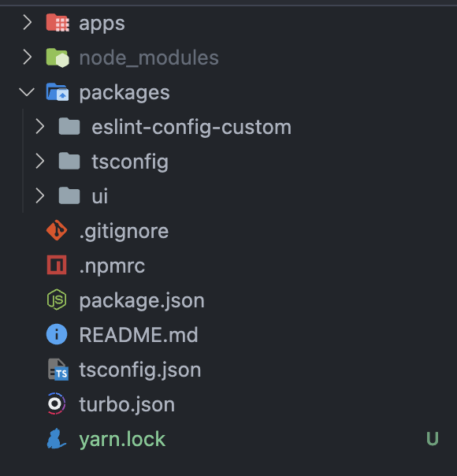Click the Node.js icon beside package.json

(57, 299)
